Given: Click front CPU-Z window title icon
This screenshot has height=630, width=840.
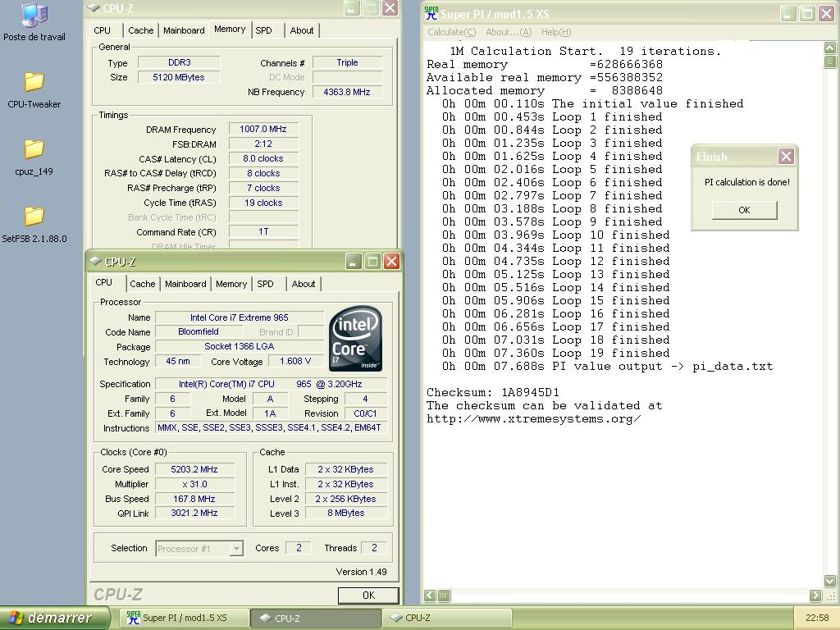Looking at the screenshot, I should 96,262.
